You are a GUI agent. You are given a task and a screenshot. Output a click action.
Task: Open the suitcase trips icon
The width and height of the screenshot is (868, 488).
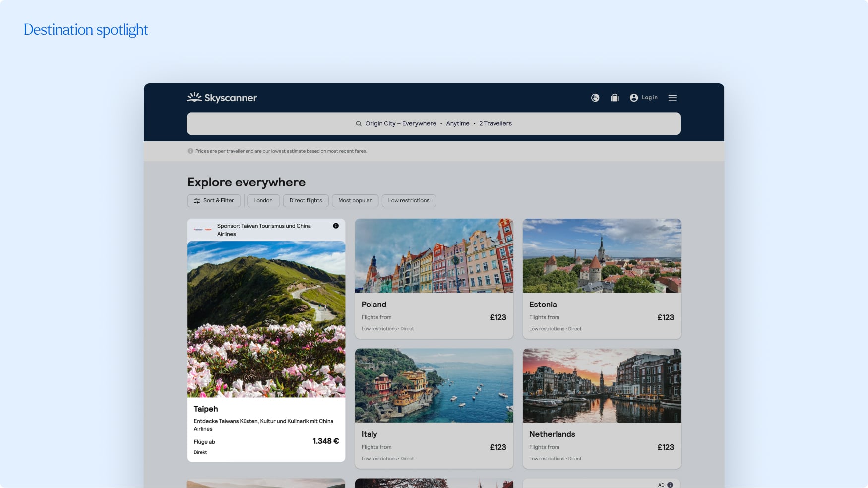point(615,98)
